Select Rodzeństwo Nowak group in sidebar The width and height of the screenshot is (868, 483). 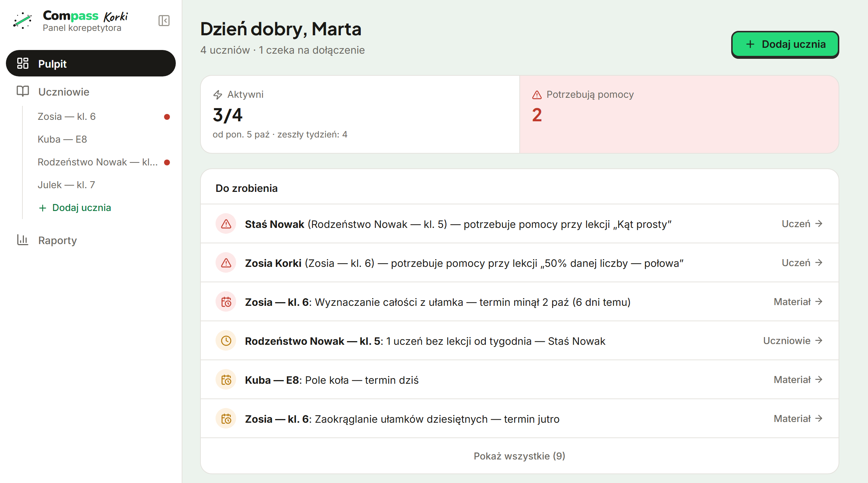pos(99,162)
